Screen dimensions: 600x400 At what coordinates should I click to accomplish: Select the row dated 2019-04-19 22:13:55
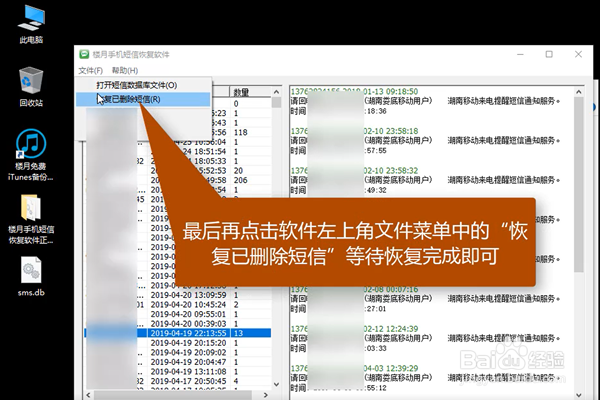click(178, 333)
